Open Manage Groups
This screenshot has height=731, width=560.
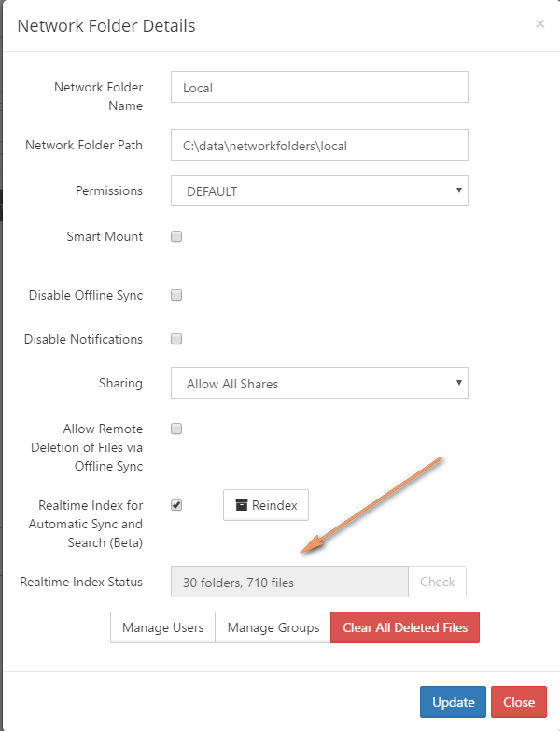click(273, 627)
